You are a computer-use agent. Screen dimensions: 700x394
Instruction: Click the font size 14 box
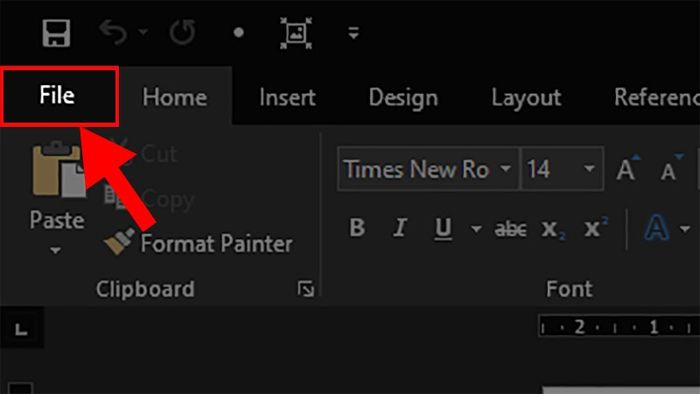pos(562,169)
